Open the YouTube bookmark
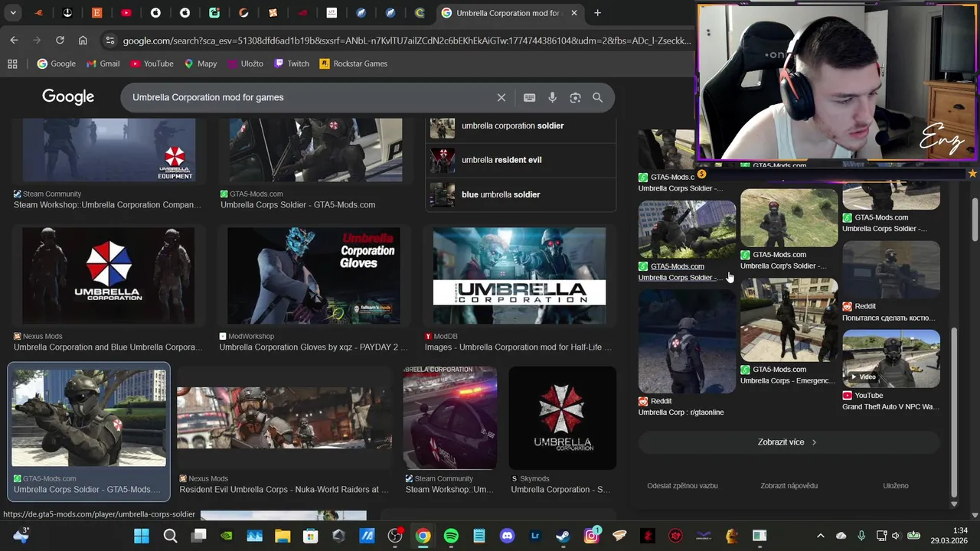This screenshot has width=980, height=551. tap(152, 64)
